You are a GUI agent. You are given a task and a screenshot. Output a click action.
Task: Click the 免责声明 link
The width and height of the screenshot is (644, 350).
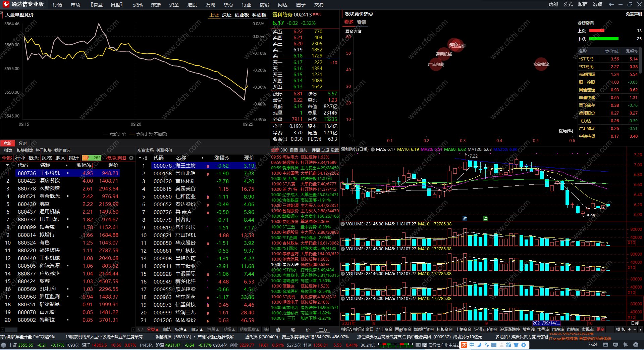[x=633, y=14]
